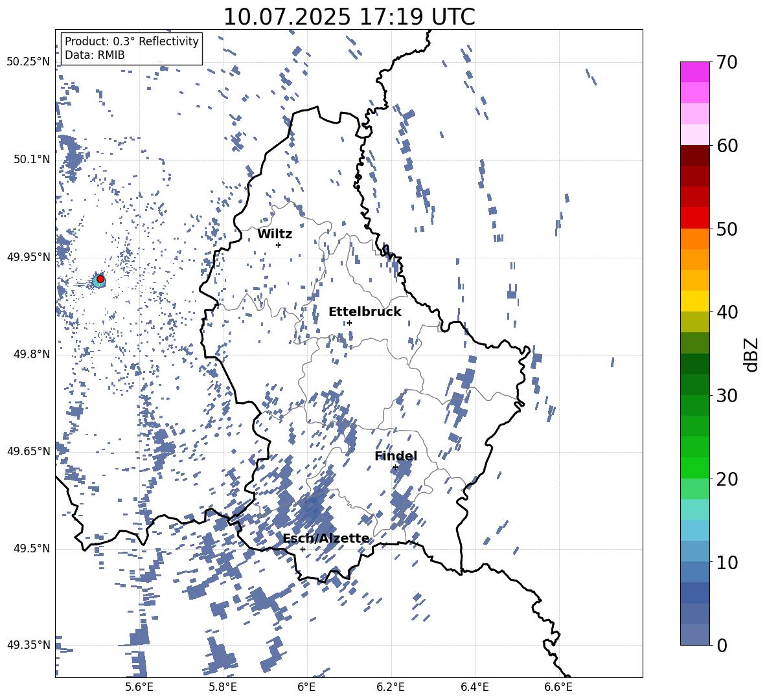This screenshot has width=767, height=700.
Task: Click the Ettelbruck location cross marker
Action: pyautogui.click(x=349, y=322)
